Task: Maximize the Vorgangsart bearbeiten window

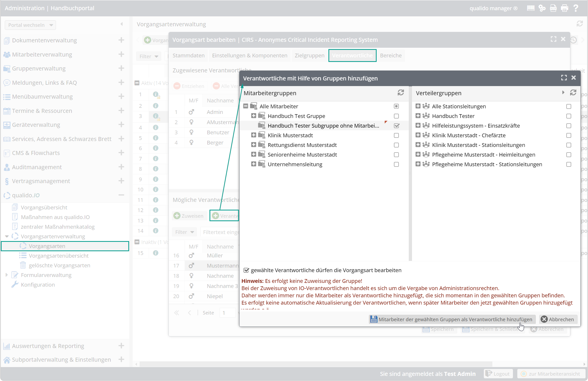Action: pyautogui.click(x=553, y=39)
